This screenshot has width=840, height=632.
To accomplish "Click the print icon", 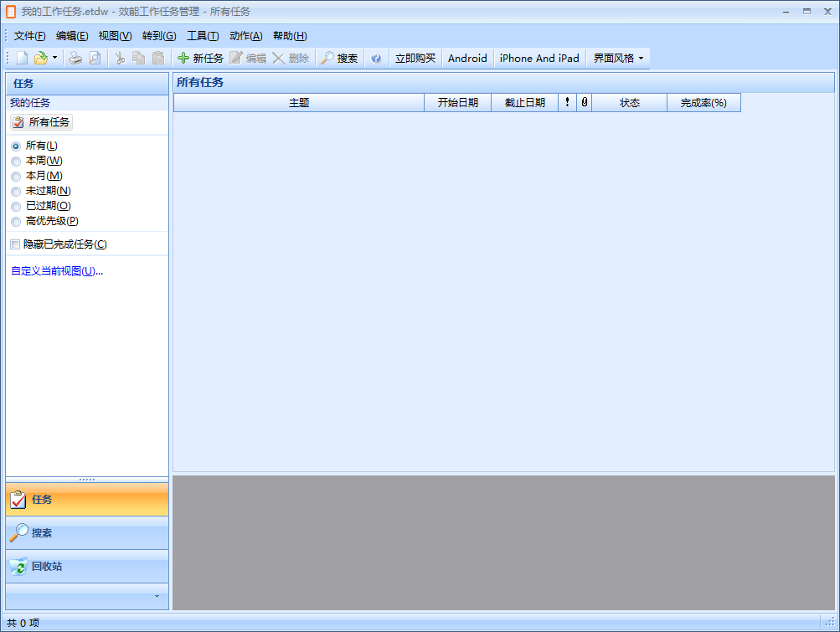I will (x=75, y=58).
